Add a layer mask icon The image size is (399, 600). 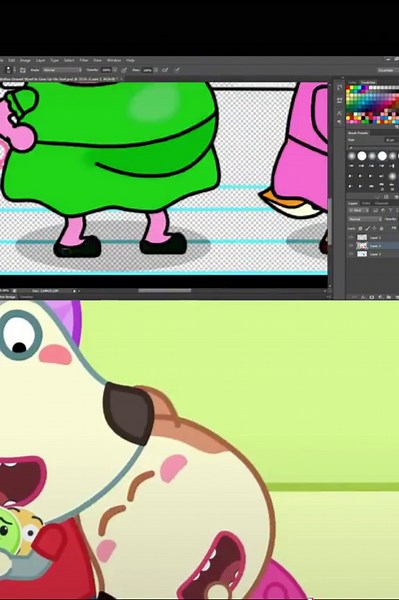click(371, 297)
